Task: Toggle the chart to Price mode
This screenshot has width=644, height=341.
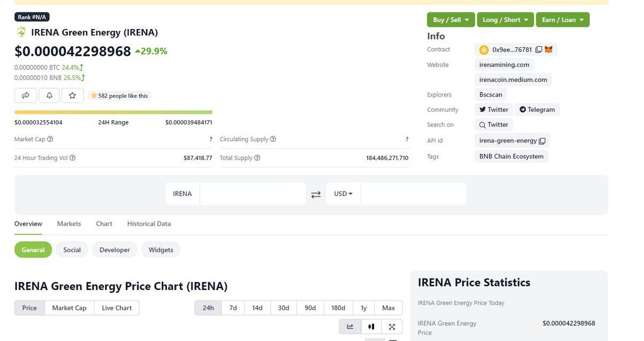Action: coord(30,308)
